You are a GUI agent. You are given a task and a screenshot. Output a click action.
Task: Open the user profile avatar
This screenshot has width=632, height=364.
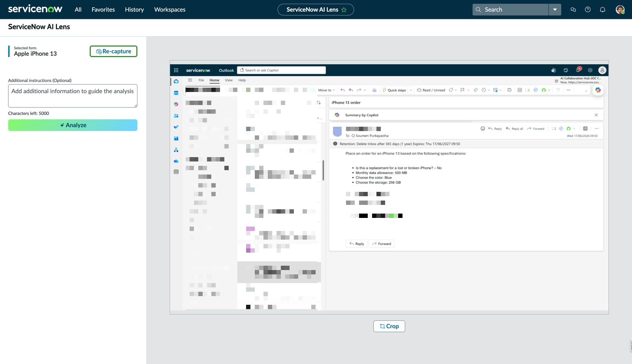click(620, 9)
